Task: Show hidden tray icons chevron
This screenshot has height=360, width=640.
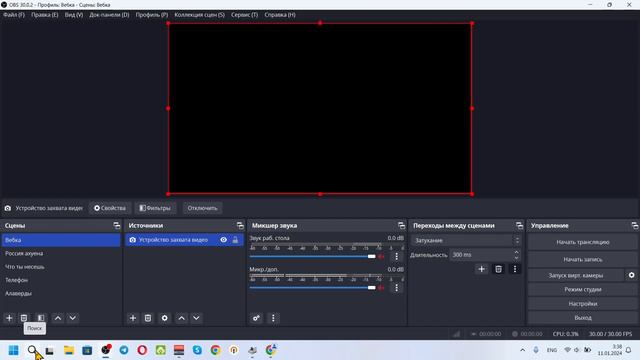Action: (x=522, y=350)
